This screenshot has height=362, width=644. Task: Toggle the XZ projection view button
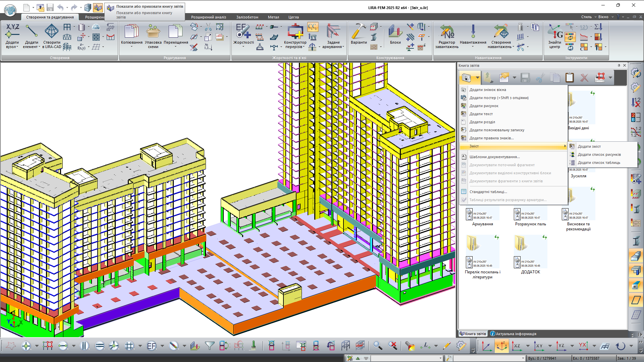517,346
